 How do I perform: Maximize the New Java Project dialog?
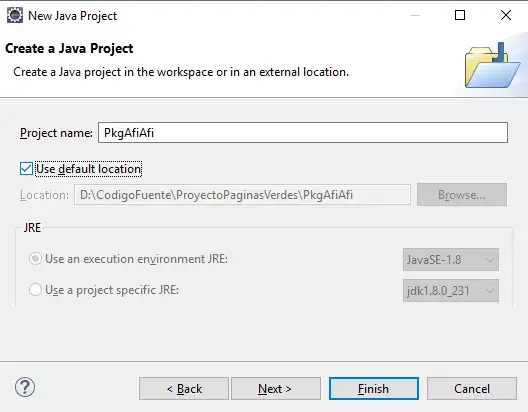(x=460, y=15)
